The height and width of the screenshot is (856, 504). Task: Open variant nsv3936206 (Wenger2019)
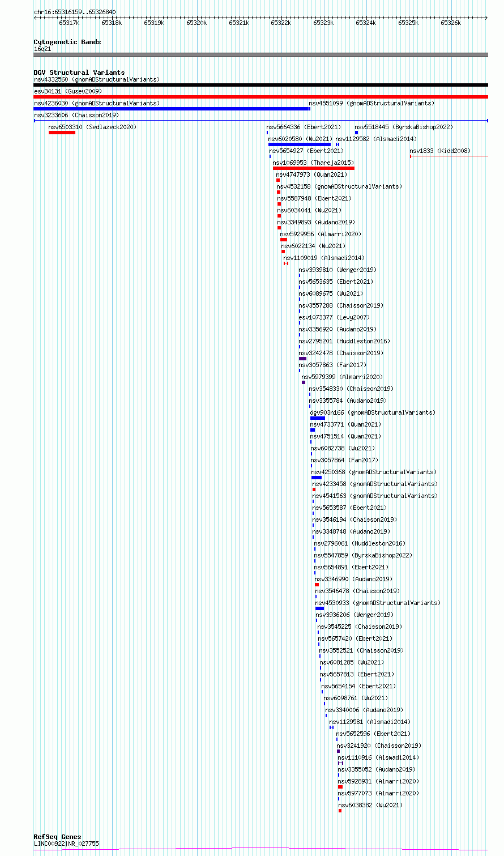(354, 615)
